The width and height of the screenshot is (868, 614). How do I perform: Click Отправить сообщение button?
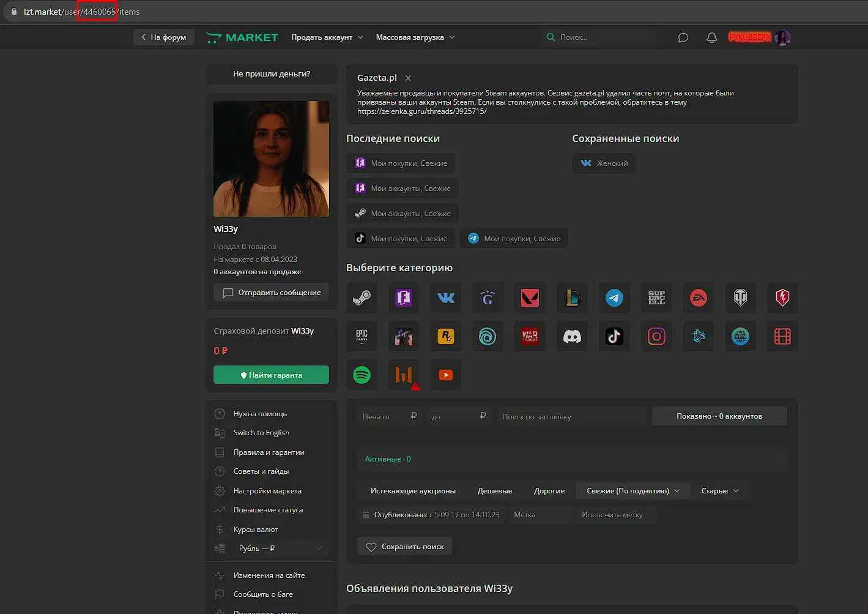pos(272,293)
